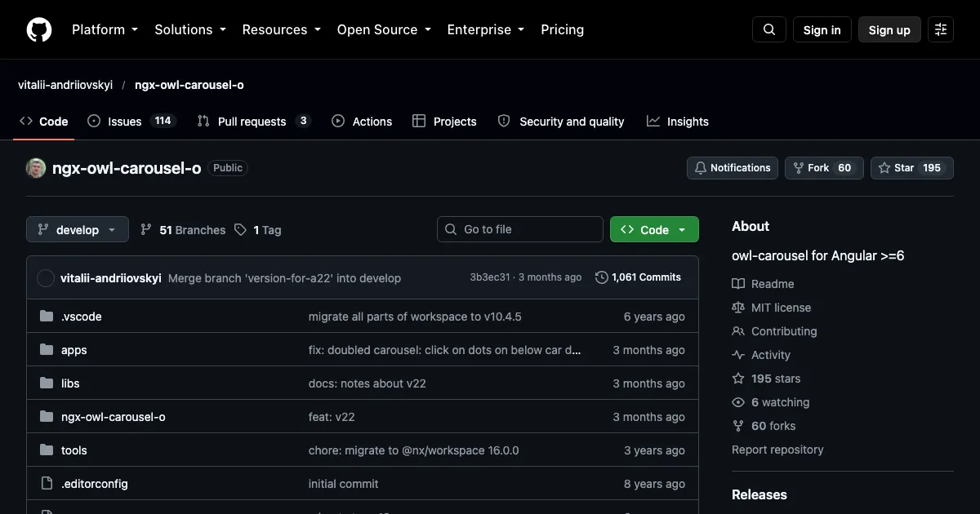Switch to the Pull requests tab

254,122
